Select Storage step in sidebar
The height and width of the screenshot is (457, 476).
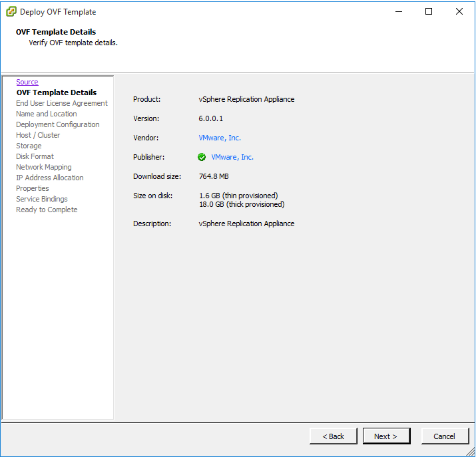point(29,146)
